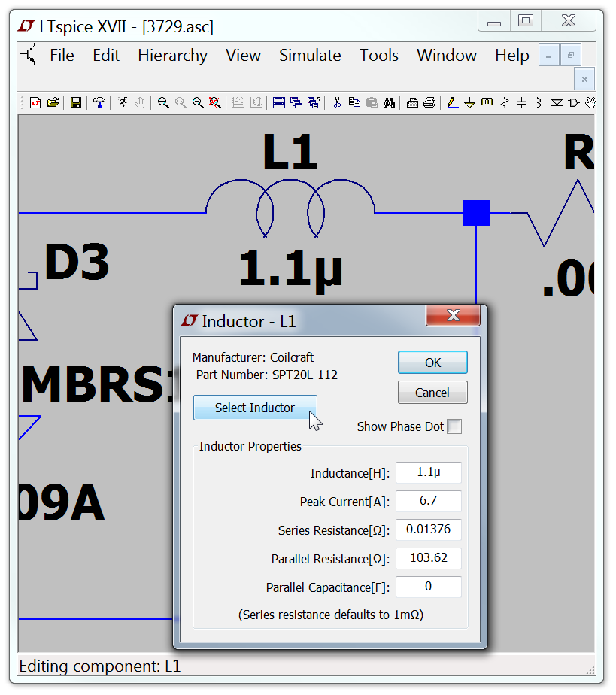Viewport: 616px width, 695px height.
Task: Open the Simulate menu
Action: [x=309, y=56]
